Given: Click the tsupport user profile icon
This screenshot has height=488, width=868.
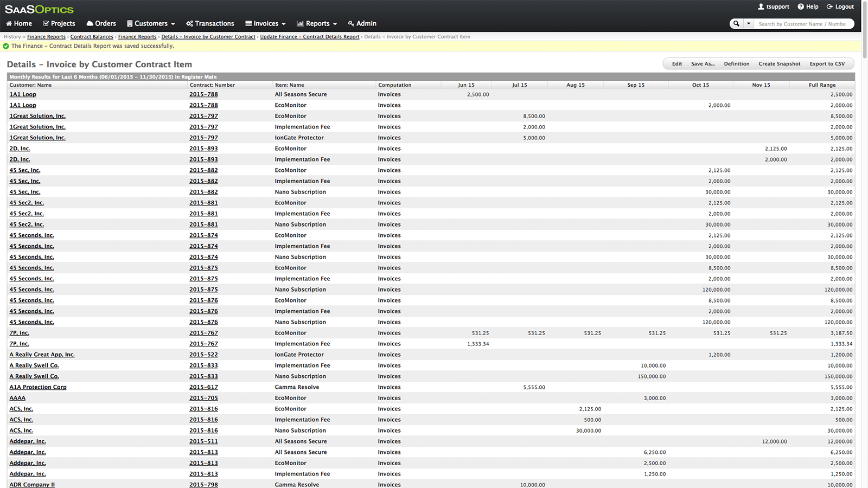Looking at the screenshot, I should click(x=761, y=7).
